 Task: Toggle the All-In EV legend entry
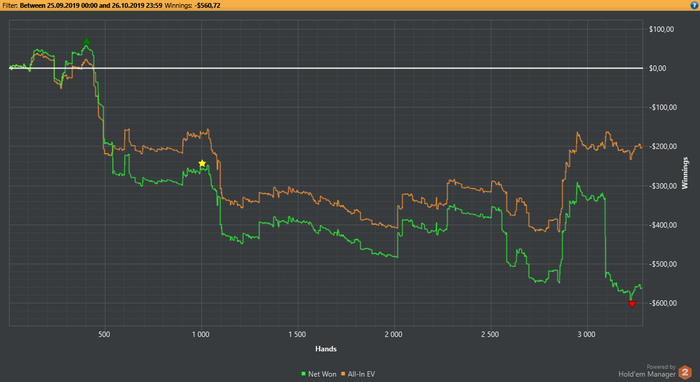coord(358,374)
